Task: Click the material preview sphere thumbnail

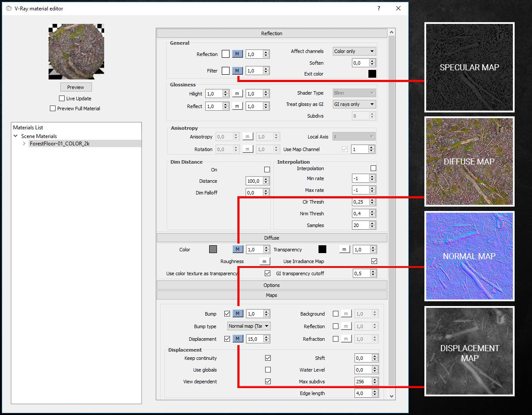Action: (76, 51)
